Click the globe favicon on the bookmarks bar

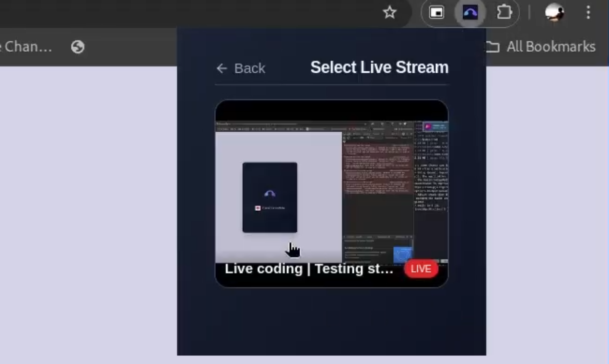click(x=78, y=46)
